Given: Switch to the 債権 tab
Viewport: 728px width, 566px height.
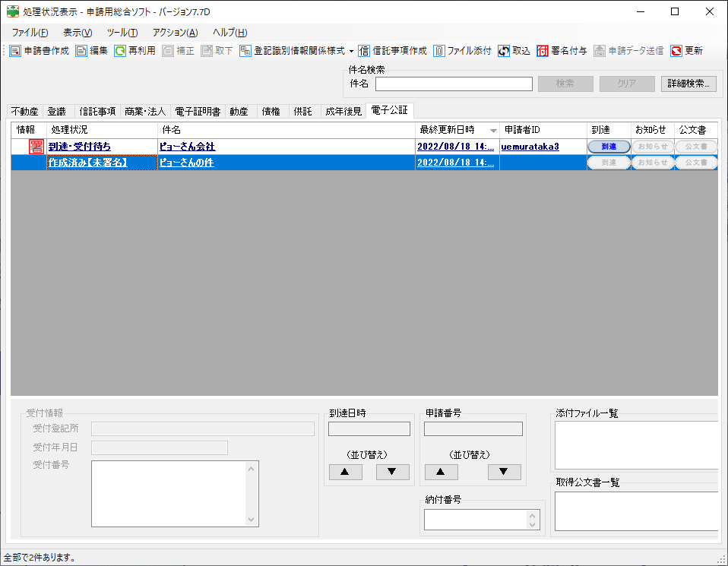Looking at the screenshot, I should click(271, 112).
